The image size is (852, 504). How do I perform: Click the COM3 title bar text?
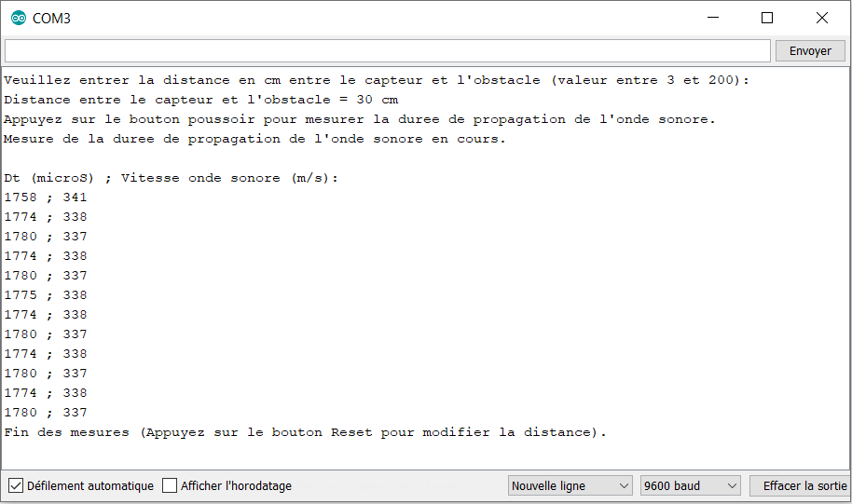click(x=52, y=19)
